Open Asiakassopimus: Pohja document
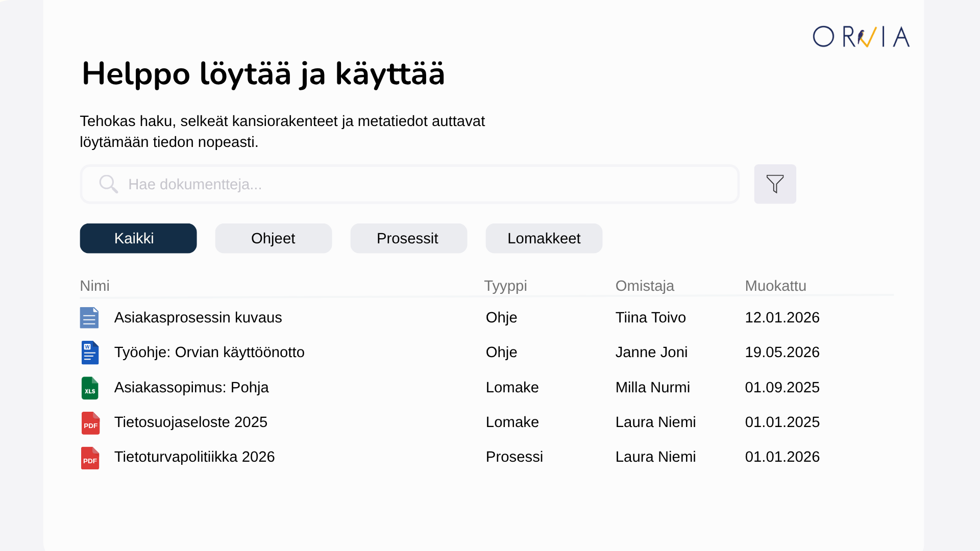This screenshot has width=980, height=551. point(191,387)
